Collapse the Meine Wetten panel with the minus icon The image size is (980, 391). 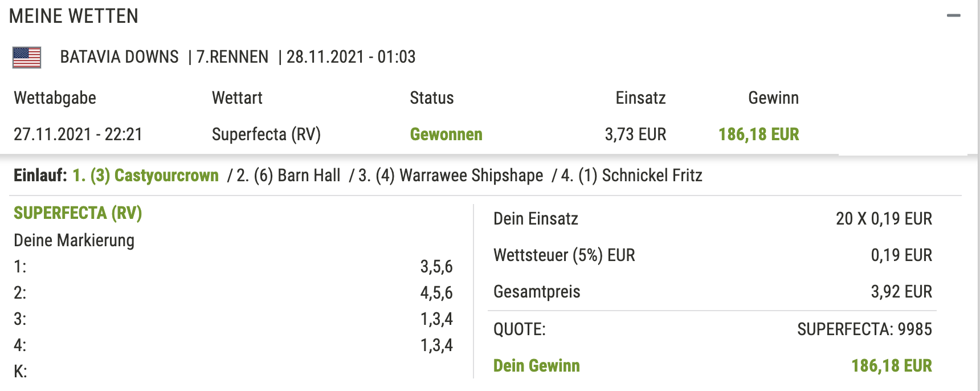[x=953, y=16]
